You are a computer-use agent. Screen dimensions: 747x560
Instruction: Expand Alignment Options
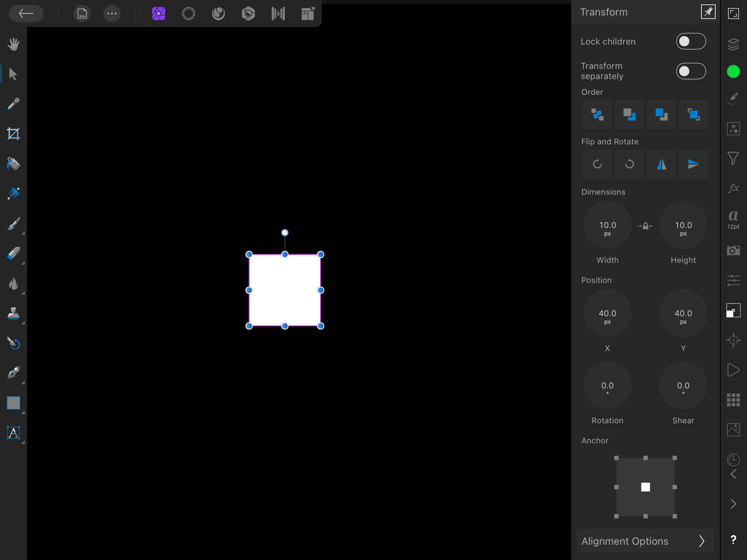click(645, 541)
